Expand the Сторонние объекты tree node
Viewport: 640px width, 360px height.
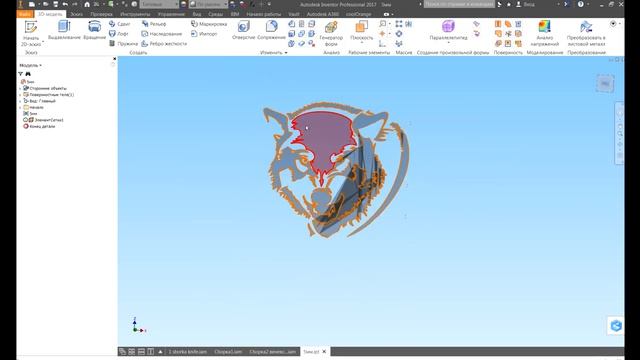coord(20,88)
